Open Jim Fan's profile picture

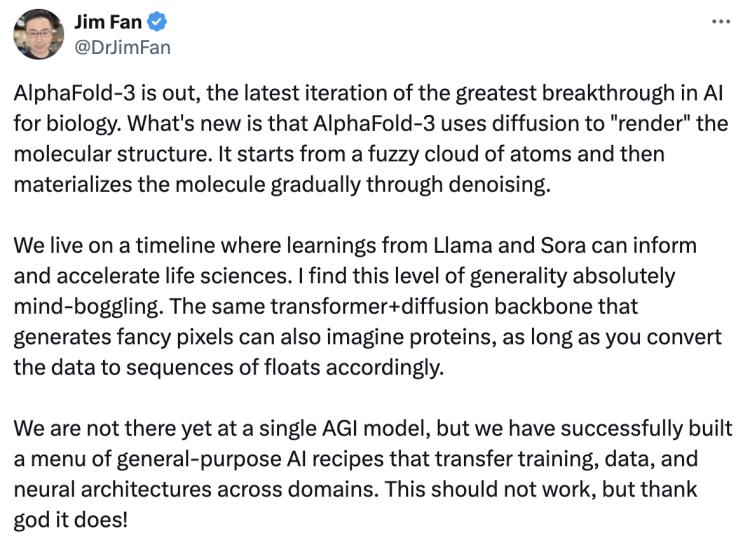click(39, 34)
